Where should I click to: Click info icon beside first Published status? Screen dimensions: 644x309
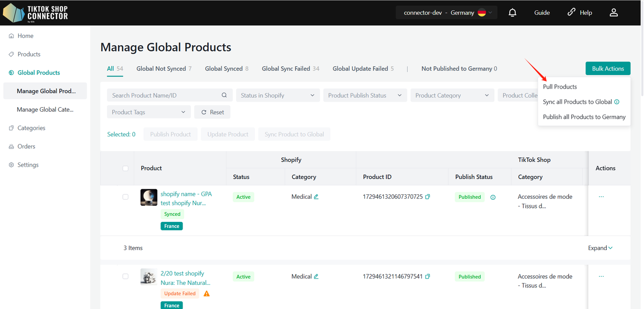(x=493, y=197)
